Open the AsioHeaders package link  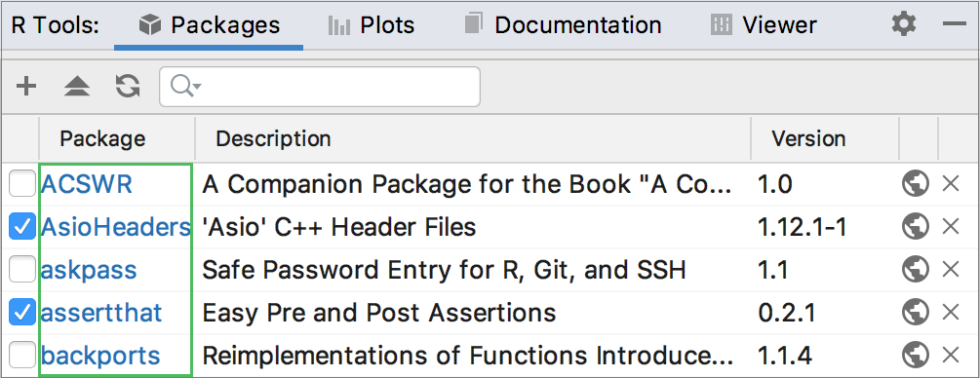tap(116, 227)
